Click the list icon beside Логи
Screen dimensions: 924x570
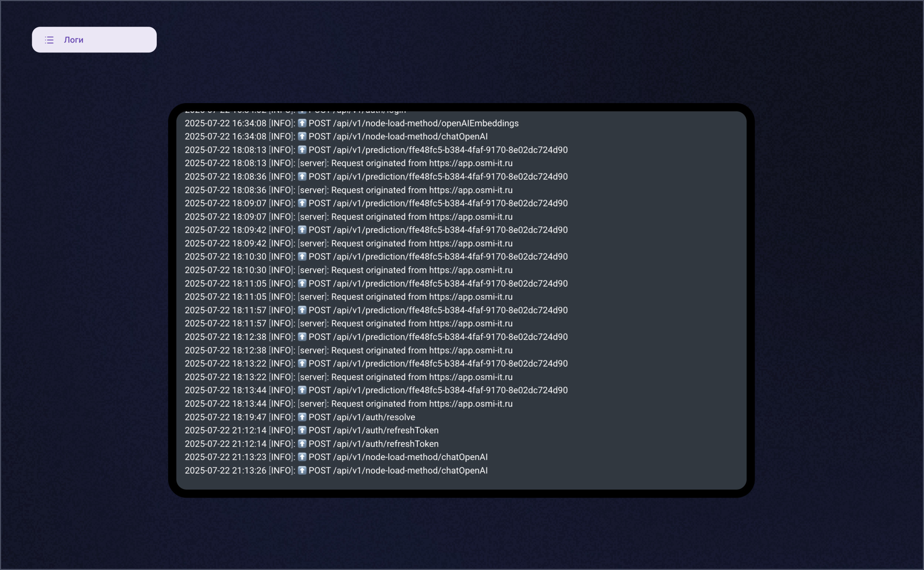tap(50, 40)
